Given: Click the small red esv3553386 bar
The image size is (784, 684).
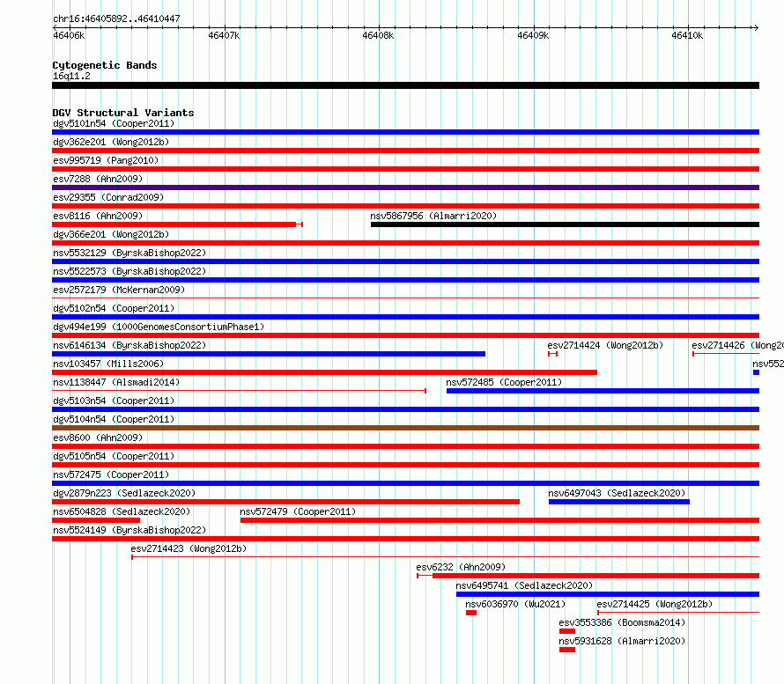Looking at the screenshot, I should tap(567, 631).
